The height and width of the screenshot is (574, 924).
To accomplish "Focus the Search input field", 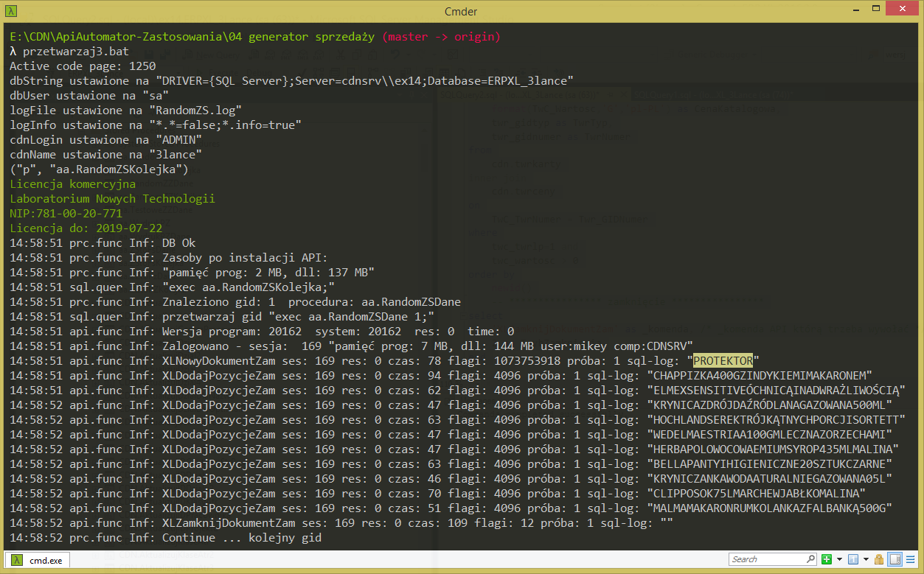I will 765,559.
